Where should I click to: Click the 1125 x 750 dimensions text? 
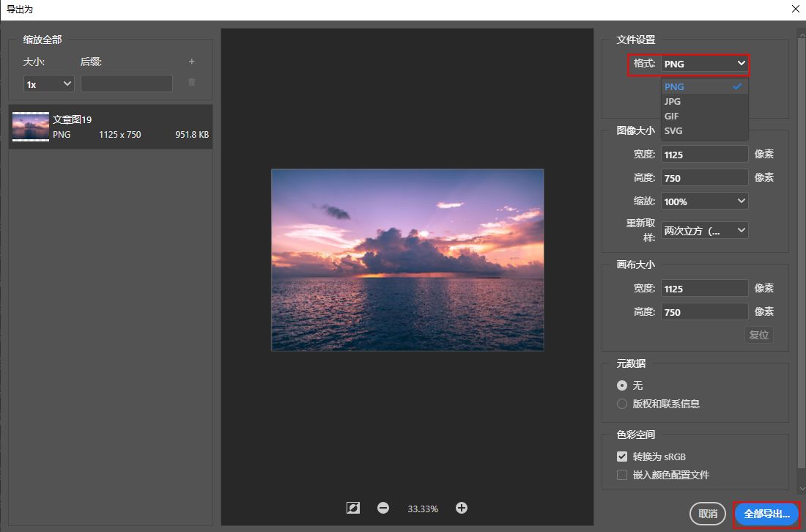(x=119, y=135)
